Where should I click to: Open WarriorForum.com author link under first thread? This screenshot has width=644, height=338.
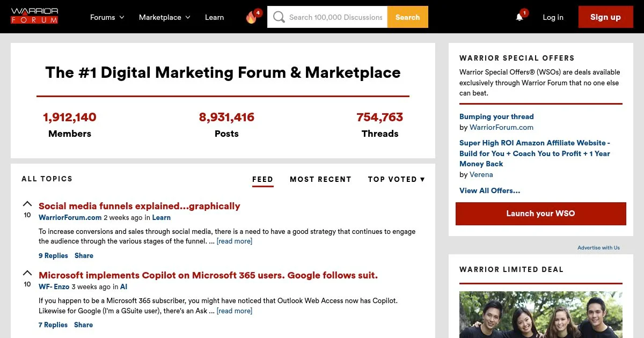coord(70,218)
